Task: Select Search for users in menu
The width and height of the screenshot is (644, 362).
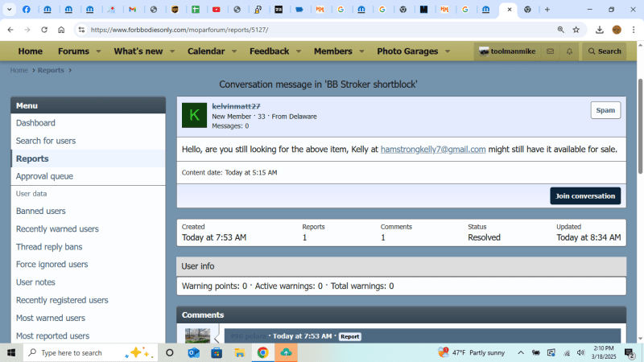Action: click(89, 141)
